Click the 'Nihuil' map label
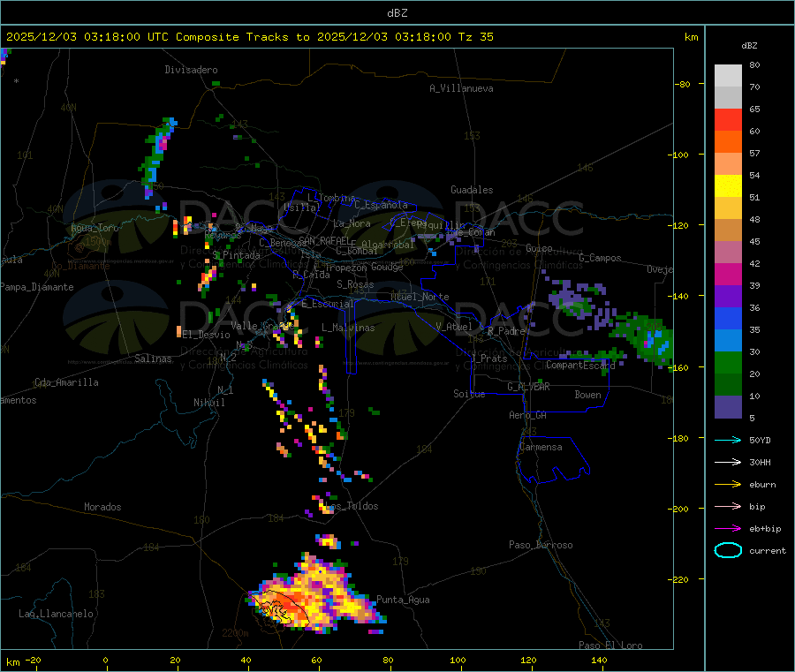The height and width of the screenshot is (672, 795). (208, 403)
